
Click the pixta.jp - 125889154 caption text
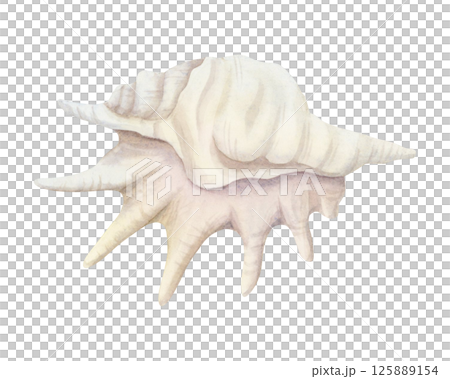[375, 370]
